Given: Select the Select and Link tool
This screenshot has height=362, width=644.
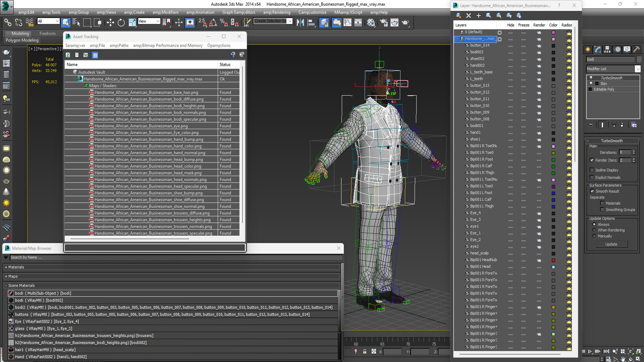Looking at the screenshot, I should [7, 22].
